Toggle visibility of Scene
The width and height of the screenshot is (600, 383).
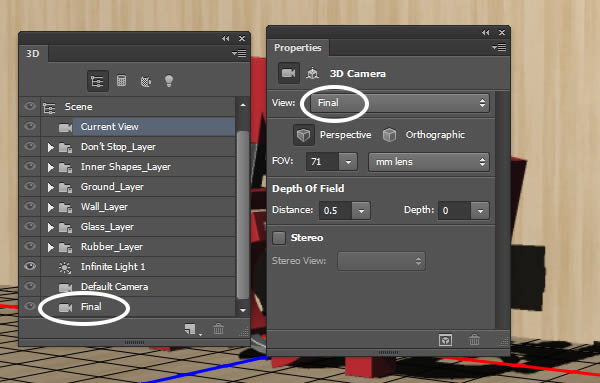point(30,106)
